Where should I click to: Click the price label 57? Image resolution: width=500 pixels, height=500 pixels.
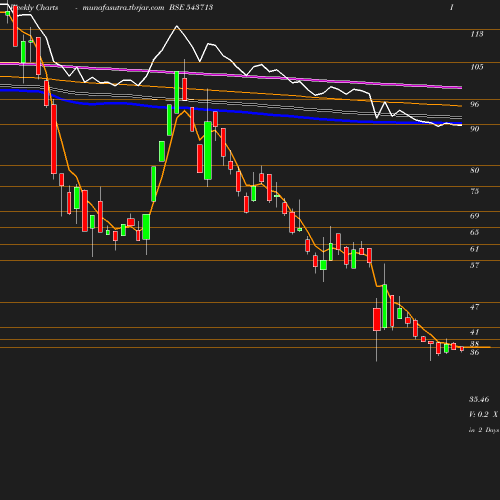474,265
